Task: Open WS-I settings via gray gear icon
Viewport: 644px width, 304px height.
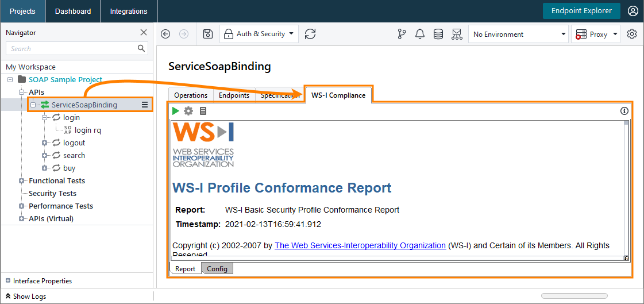Action: coord(188,111)
